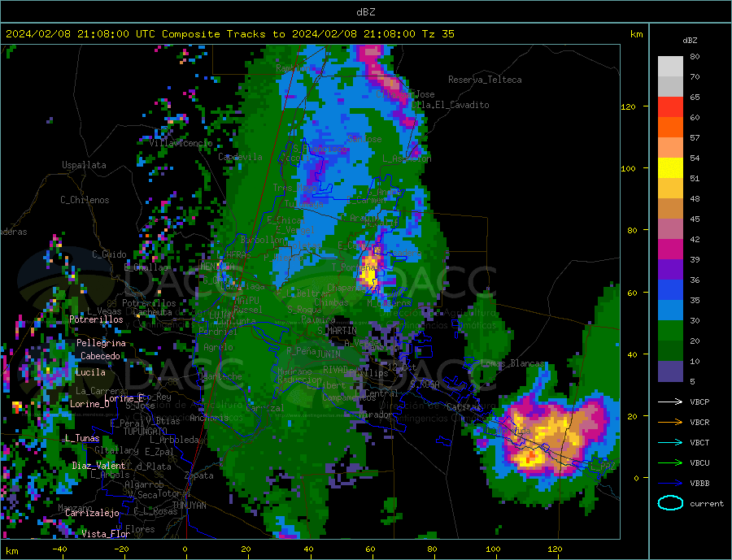Click the 'Tz 35' threshold text

[x=438, y=34]
